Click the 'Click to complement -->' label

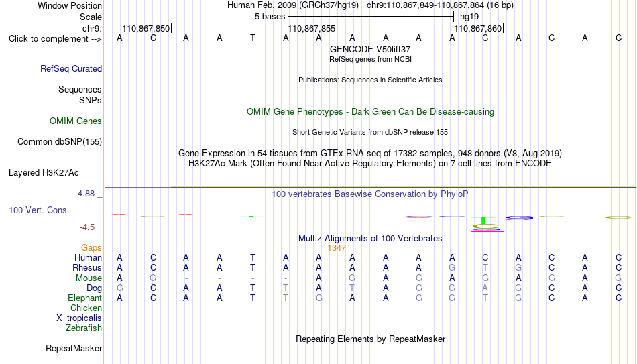click(55, 39)
